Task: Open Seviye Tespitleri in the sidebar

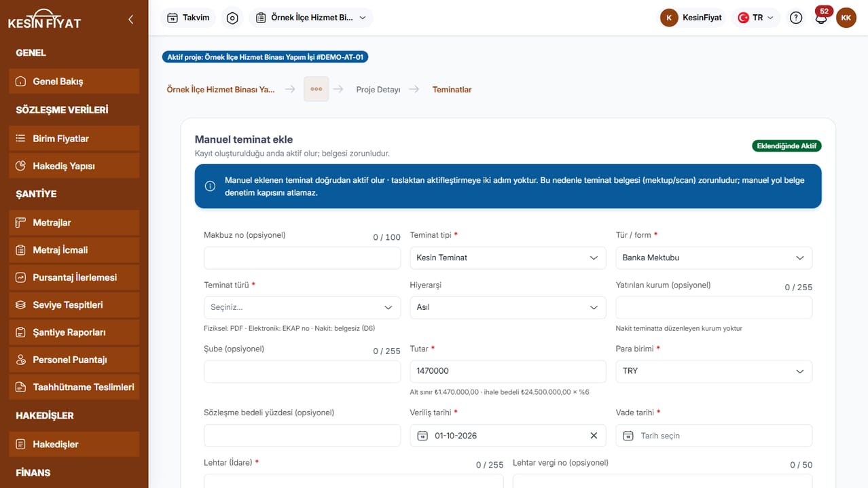Action: click(74, 305)
